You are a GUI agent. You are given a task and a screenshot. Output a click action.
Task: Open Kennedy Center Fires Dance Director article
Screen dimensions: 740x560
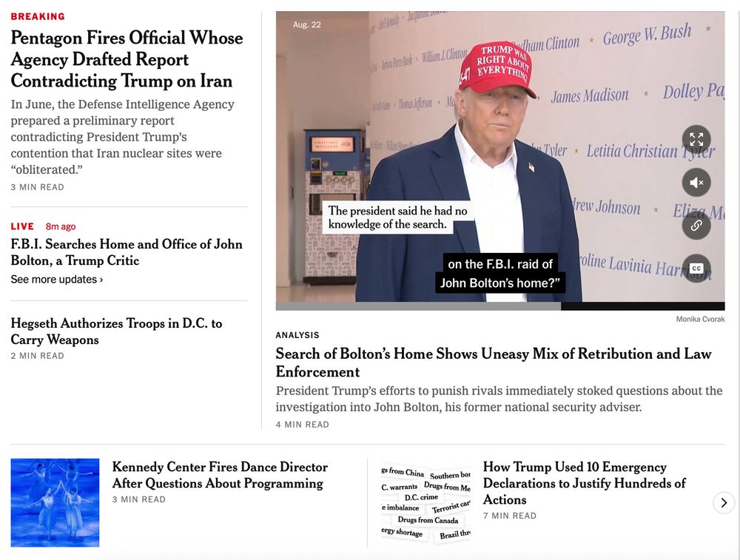(220, 475)
